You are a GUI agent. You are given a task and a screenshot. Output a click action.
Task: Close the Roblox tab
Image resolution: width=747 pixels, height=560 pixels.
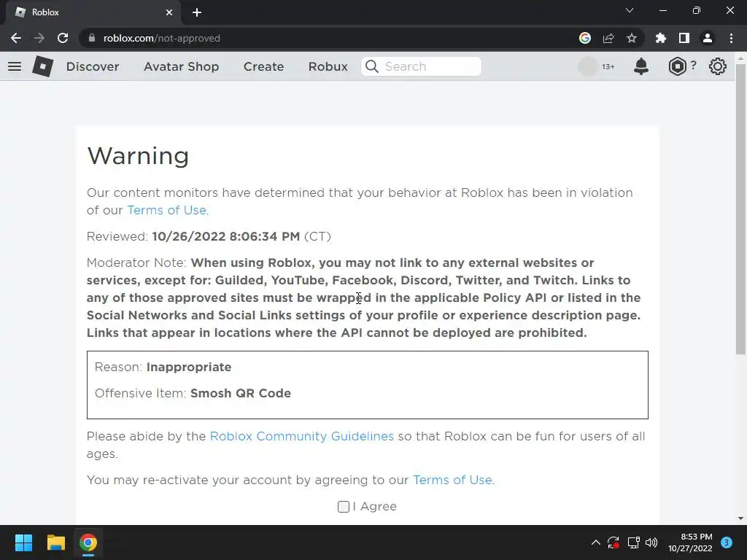pyautogui.click(x=169, y=12)
